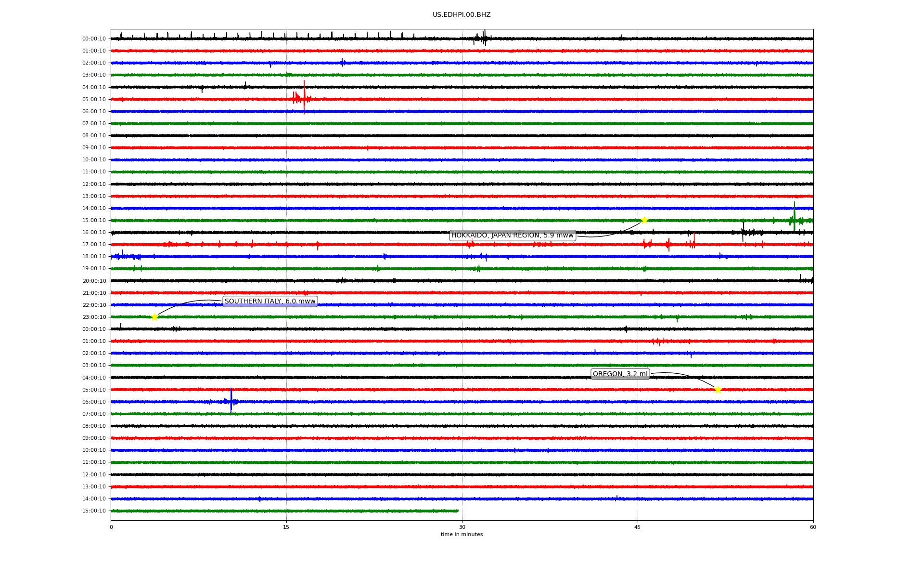The height and width of the screenshot is (578, 924).
Task: Click the end of the last green trace
Action: click(x=457, y=511)
